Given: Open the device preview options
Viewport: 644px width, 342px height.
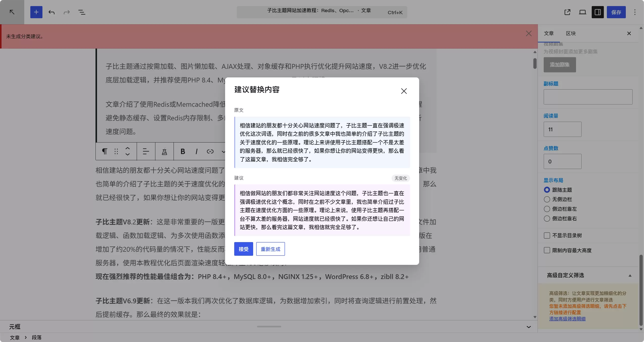Looking at the screenshot, I should (x=583, y=12).
